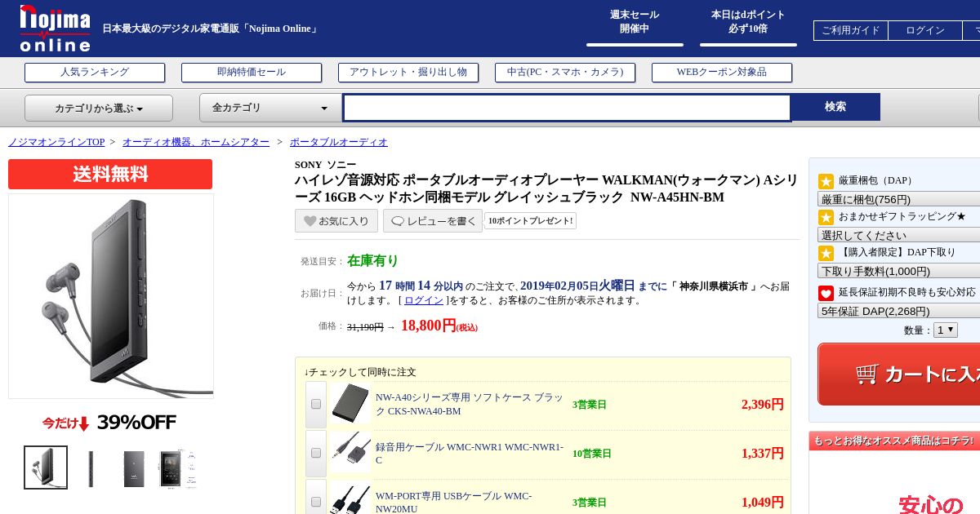Click in the search input field

pyautogui.click(x=567, y=108)
